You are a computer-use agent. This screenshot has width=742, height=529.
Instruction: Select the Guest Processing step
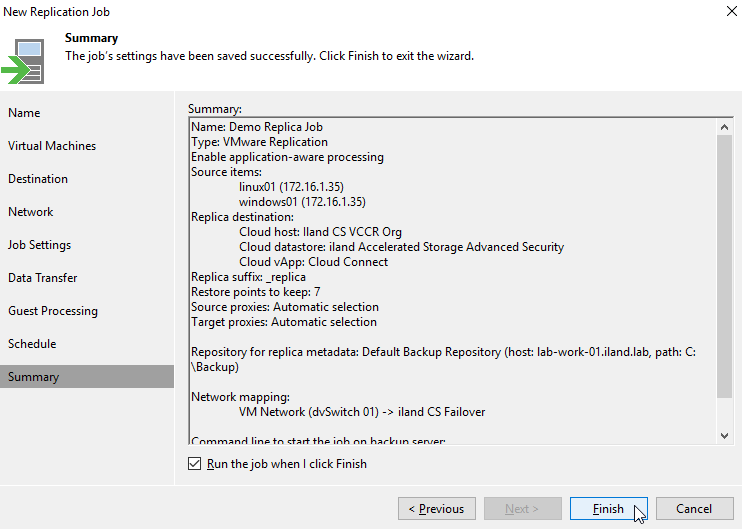pyautogui.click(x=53, y=311)
